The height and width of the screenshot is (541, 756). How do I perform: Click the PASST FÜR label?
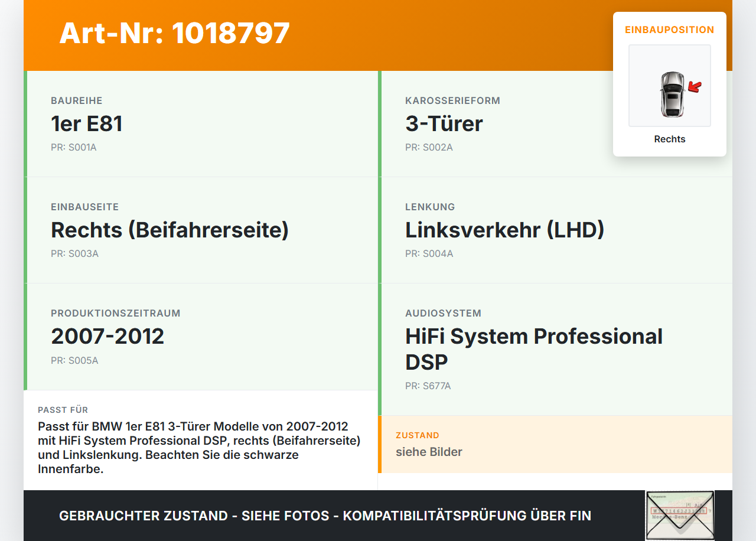pyautogui.click(x=63, y=410)
